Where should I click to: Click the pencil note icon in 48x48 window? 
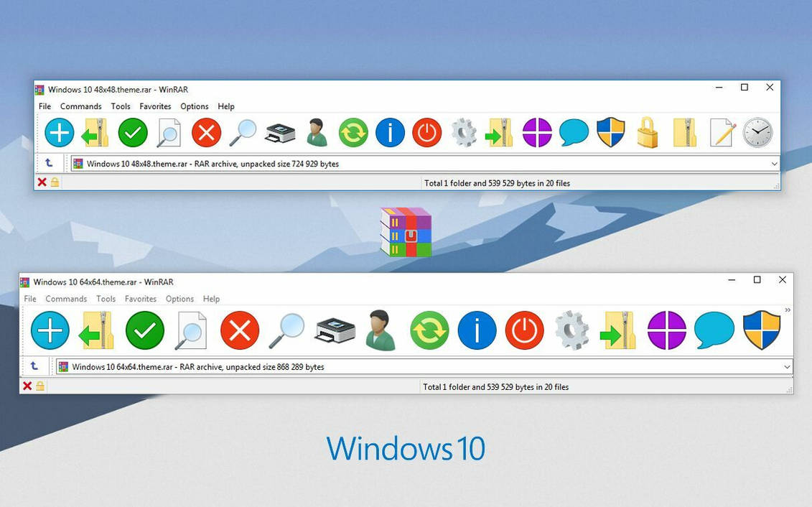point(722,133)
